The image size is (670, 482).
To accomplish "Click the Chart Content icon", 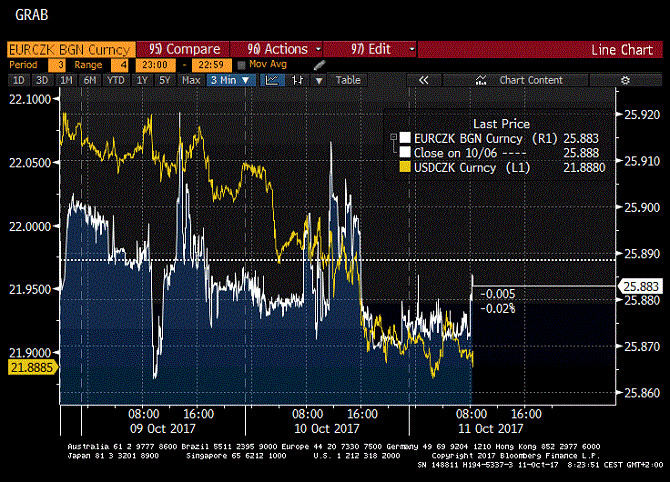I will pyautogui.click(x=481, y=80).
